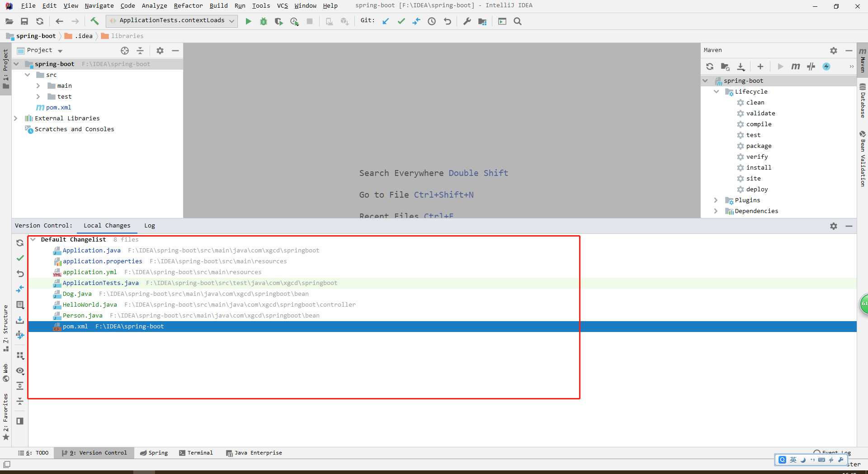
Task: Open Git Show History clock icon
Action: (432, 21)
